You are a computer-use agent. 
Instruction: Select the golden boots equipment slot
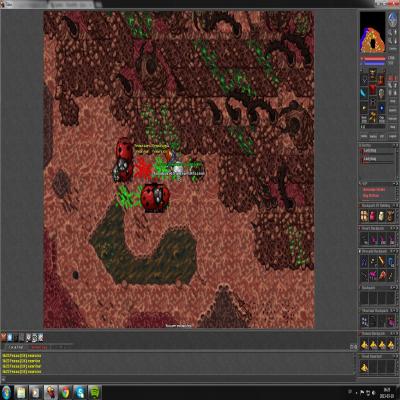(373, 117)
